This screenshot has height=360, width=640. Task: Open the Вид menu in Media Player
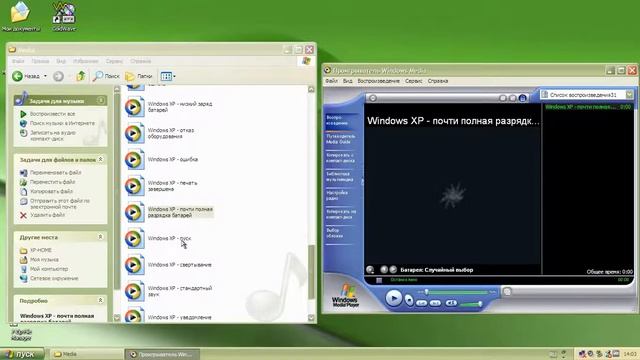[347, 81]
